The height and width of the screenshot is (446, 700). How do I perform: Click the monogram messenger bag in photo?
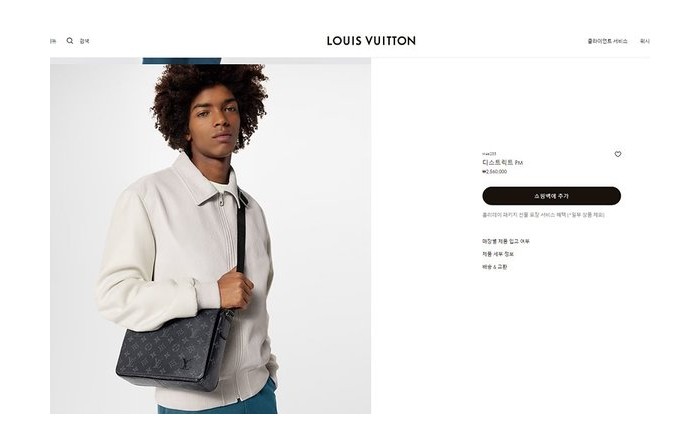tap(174, 349)
